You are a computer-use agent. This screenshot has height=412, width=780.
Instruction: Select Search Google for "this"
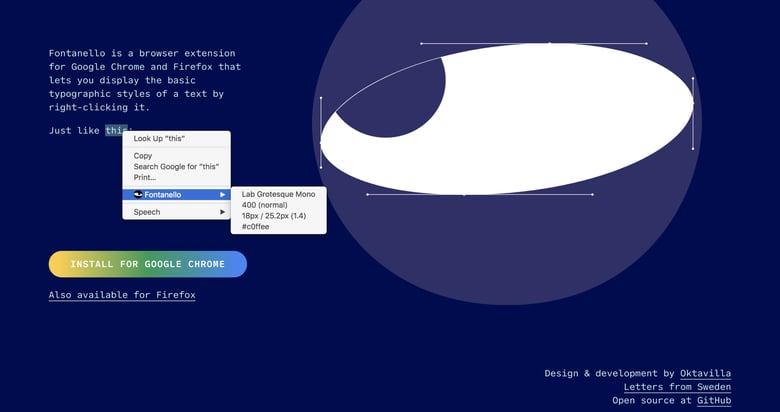176,167
